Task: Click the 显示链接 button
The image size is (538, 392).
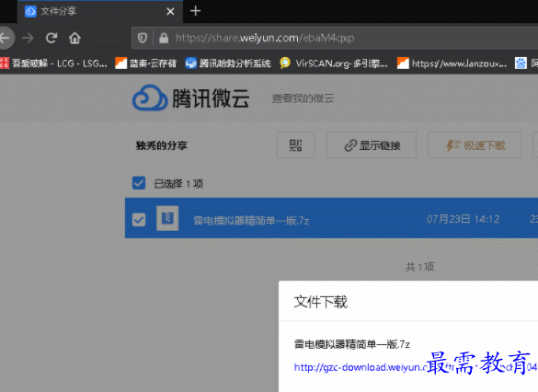Action: pyautogui.click(x=372, y=145)
